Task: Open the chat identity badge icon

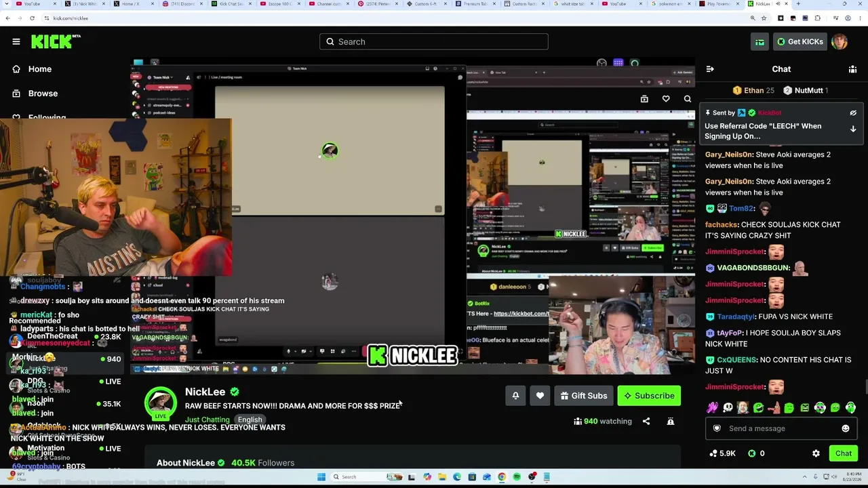Action: pyautogui.click(x=717, y=428)
